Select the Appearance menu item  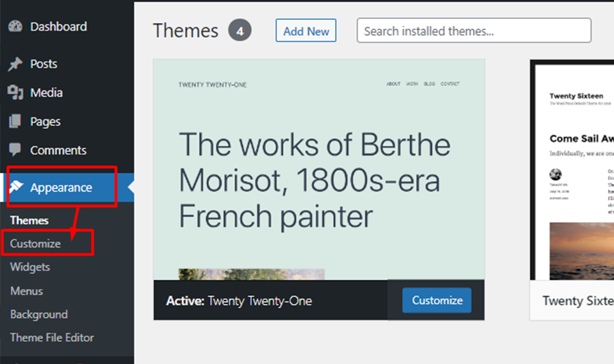coord(67,187)
